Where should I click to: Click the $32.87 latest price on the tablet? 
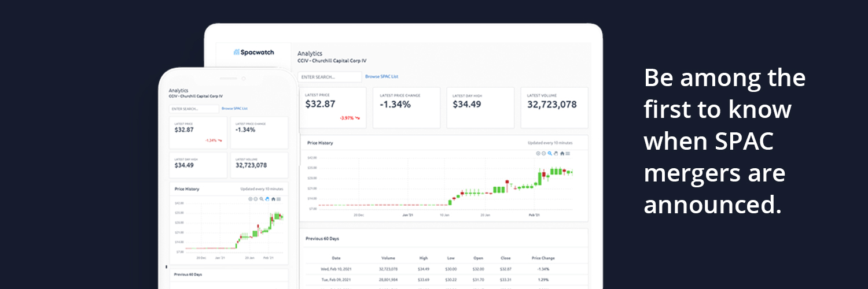(x=320, y=104)
